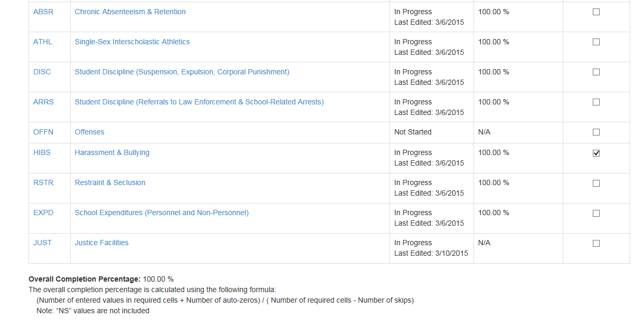Image resolution: width=644 pixels, height=328 pixels.
Task: Open the ABSR module code link
Action: click(x=43, y=12)
